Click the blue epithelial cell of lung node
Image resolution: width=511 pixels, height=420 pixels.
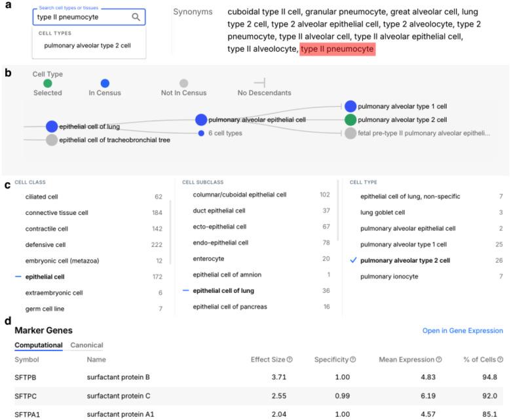tap(52, 126)
